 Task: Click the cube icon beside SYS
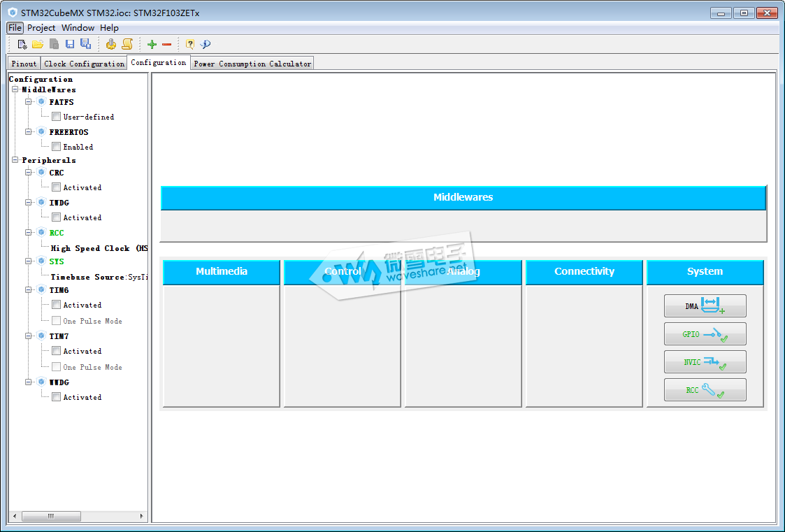pyautogui.click(x=41, y=261)
